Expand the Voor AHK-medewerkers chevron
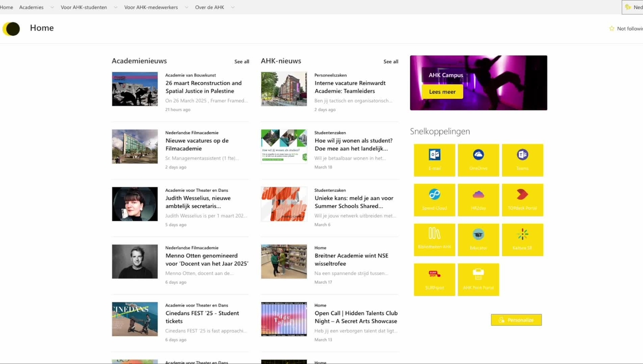 tap(186, 8)
